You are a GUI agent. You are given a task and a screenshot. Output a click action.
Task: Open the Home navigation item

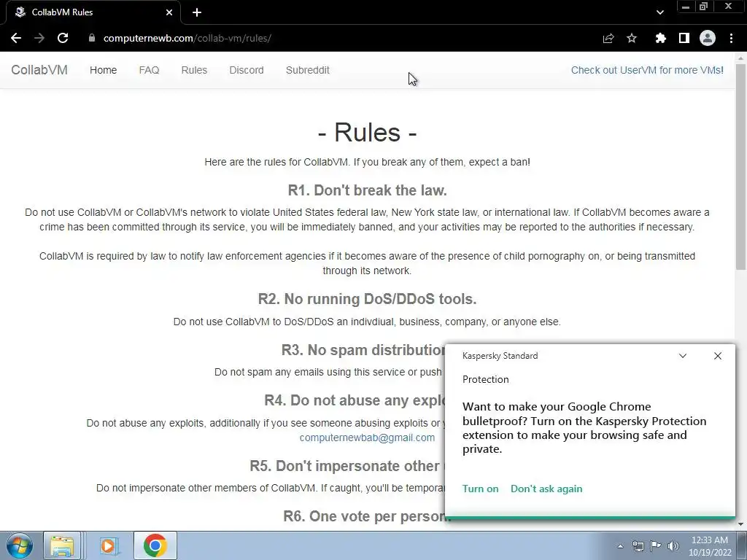(104, 70)
